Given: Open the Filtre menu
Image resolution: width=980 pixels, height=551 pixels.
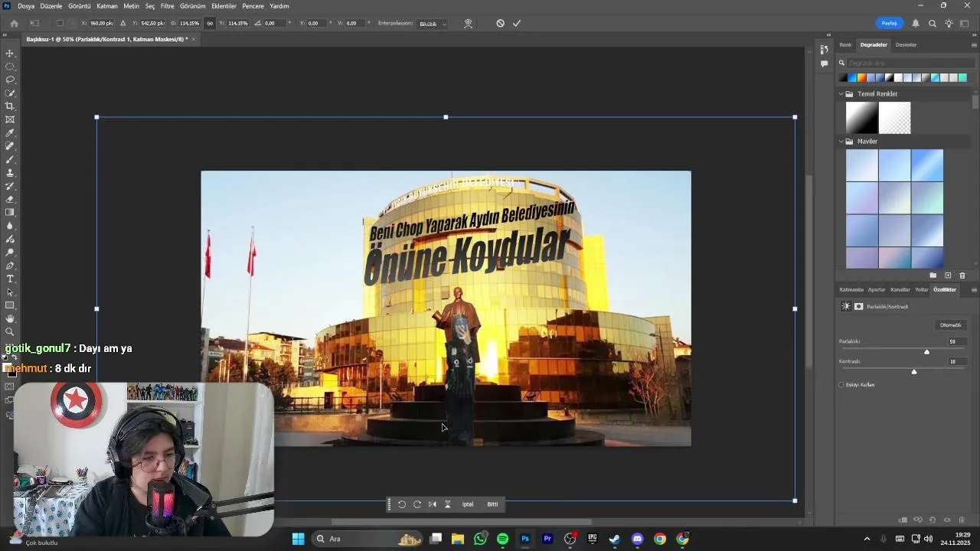Looking at the screenshot, I should [x=167, y=6].
